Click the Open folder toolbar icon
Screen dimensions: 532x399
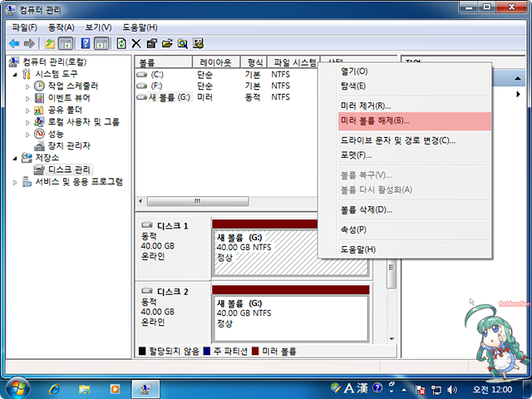tap(167, 43)
